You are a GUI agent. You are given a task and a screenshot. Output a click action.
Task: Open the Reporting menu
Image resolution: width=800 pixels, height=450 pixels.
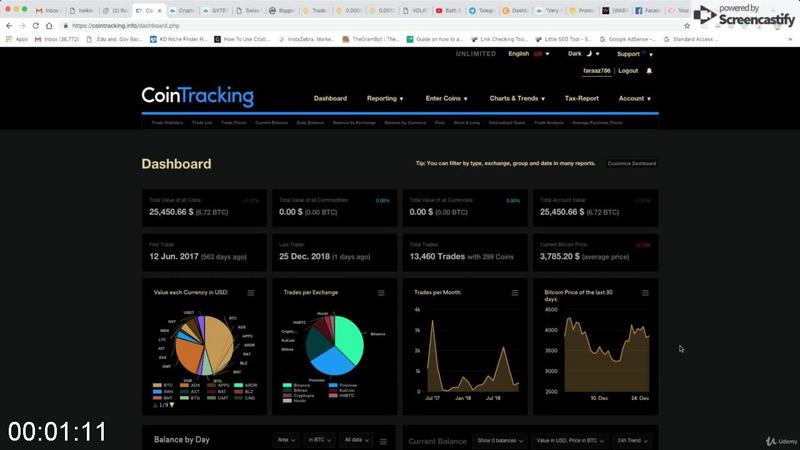coord(385,98)
